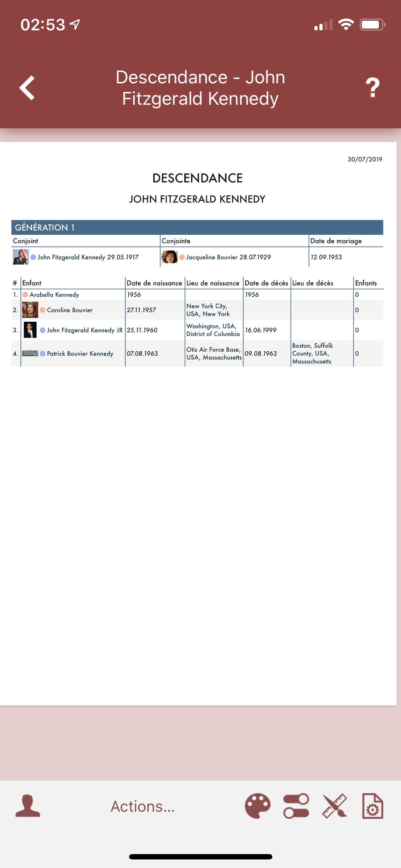Open the color palette theme icon

[258, 806]
